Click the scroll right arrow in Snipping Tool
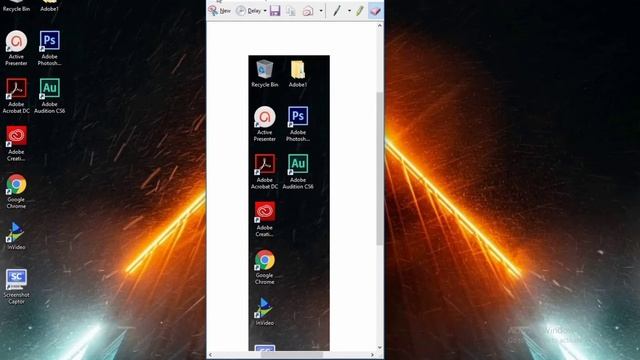Image resolution: width=640 pixels, height=360 pixels. tap(372, 355)
